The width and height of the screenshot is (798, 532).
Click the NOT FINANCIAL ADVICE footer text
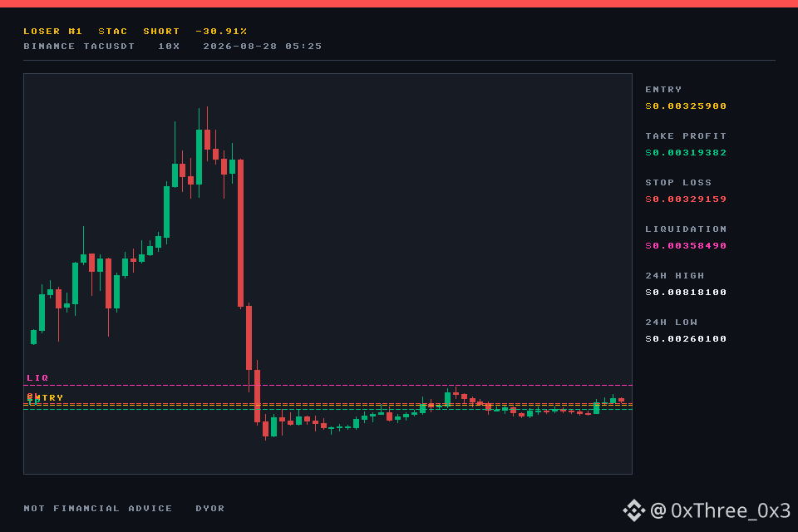(x=98, y=508)
